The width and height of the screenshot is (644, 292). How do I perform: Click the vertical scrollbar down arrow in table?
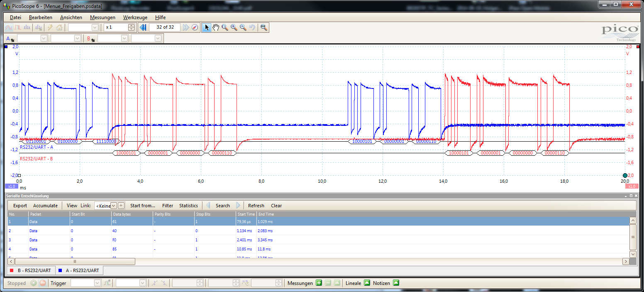633,254
